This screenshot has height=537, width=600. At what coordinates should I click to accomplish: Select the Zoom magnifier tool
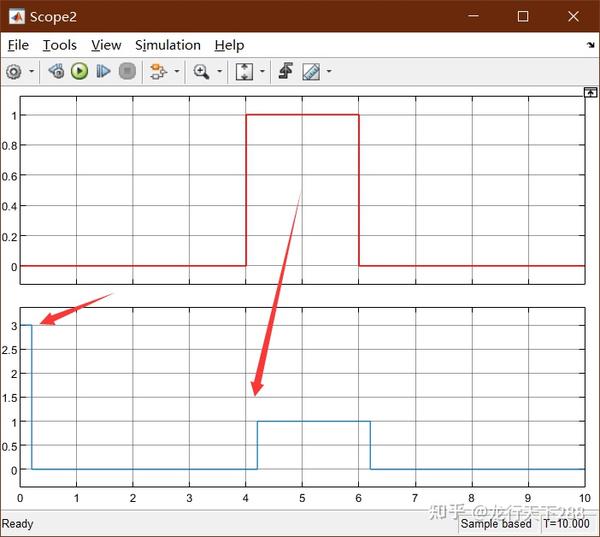point(201,72)
